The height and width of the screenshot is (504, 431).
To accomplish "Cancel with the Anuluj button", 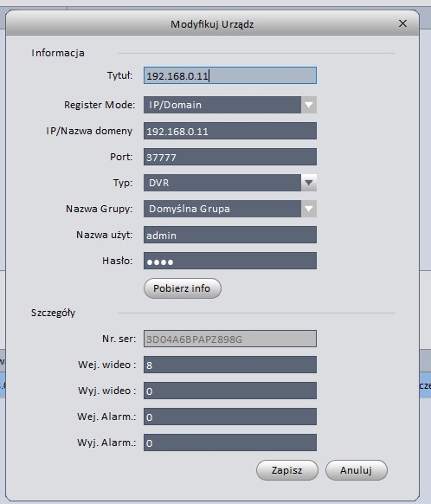I will click(x=357, y=470).
